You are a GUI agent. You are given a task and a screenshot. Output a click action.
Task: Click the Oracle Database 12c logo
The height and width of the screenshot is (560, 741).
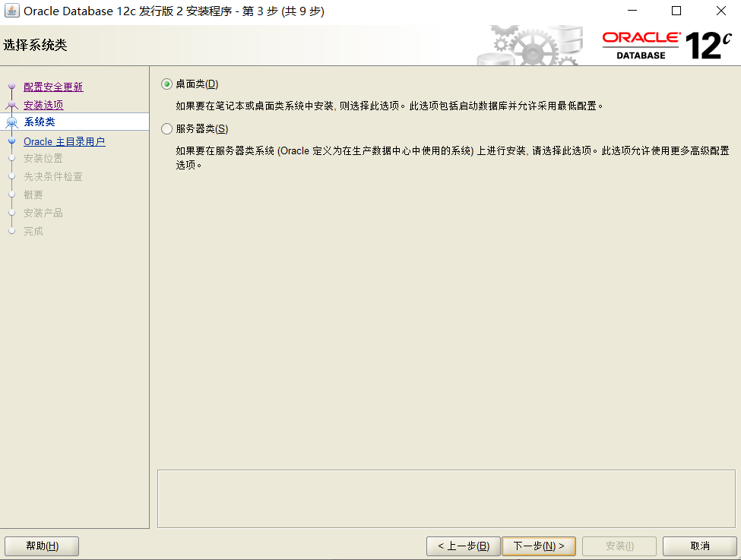[x=667, y=46]
